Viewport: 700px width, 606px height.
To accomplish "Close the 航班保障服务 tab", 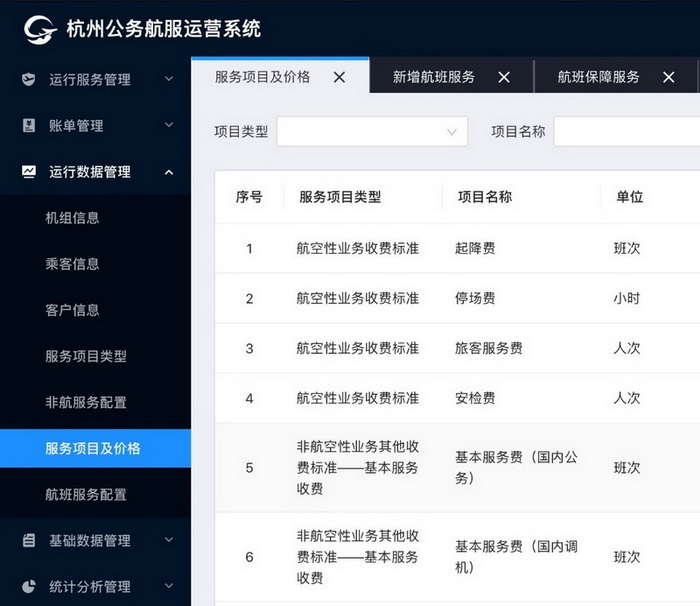I will tap(669, 77).
